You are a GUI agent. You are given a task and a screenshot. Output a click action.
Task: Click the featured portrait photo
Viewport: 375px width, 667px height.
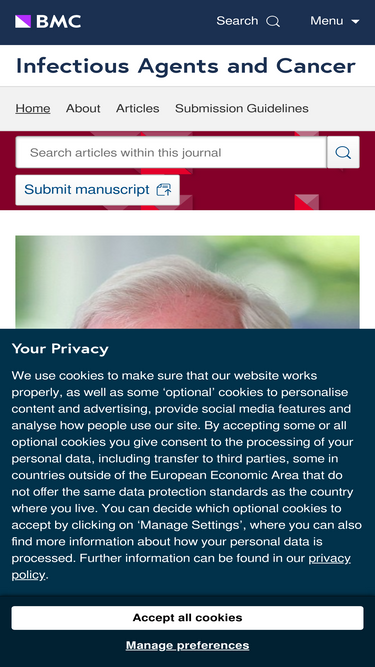pyautogui.click(x=188, y=282)
